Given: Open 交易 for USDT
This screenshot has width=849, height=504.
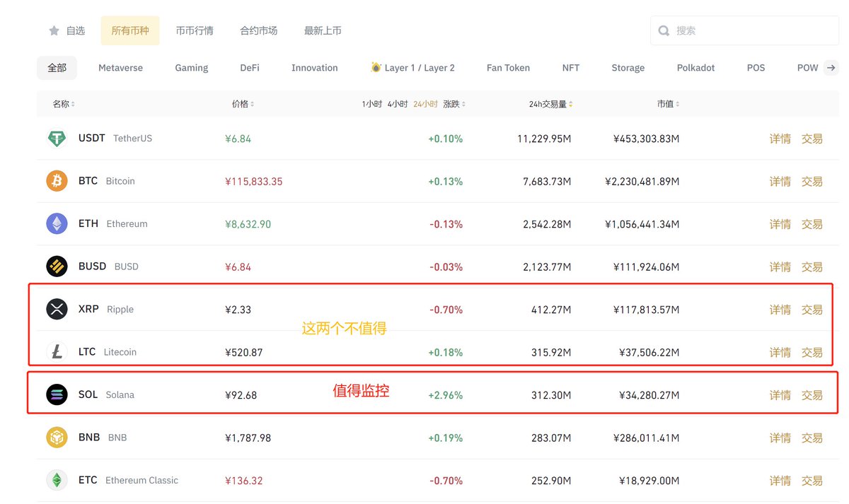Looking at the screenshot, I should point(812,139).
